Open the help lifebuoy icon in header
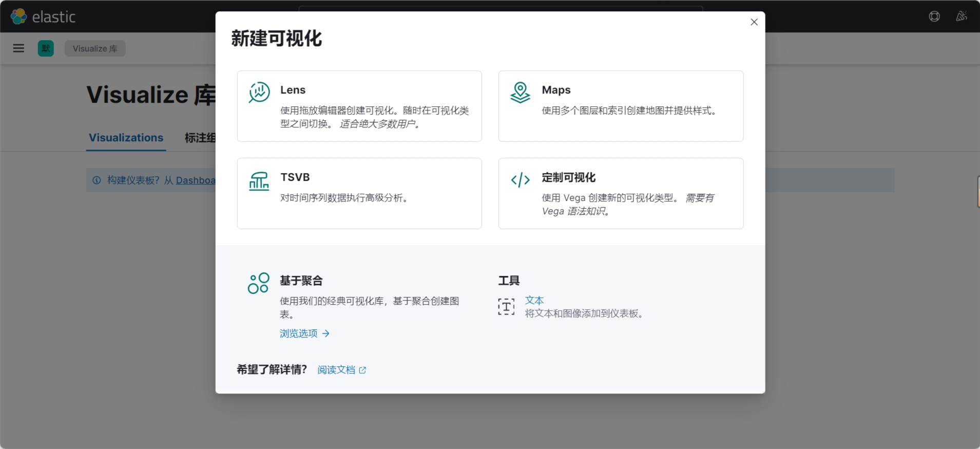The width and height of the screenshot is (980, 449). point(934,16)
